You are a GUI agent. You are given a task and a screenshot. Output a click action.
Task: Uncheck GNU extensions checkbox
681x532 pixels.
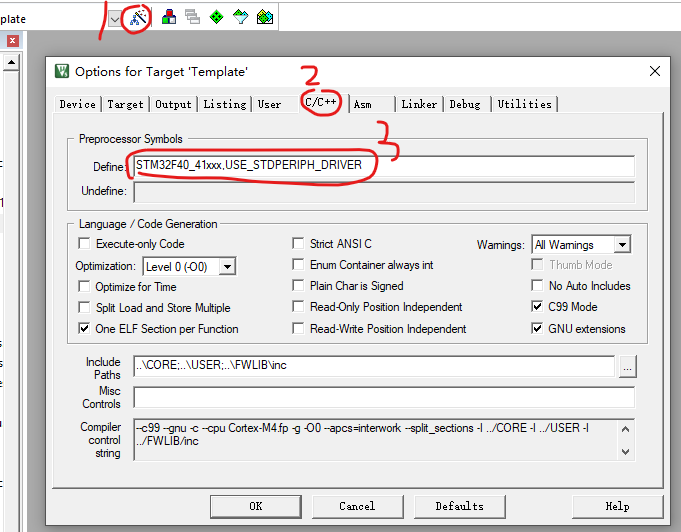pyautogui.click(x=537, y=328)
